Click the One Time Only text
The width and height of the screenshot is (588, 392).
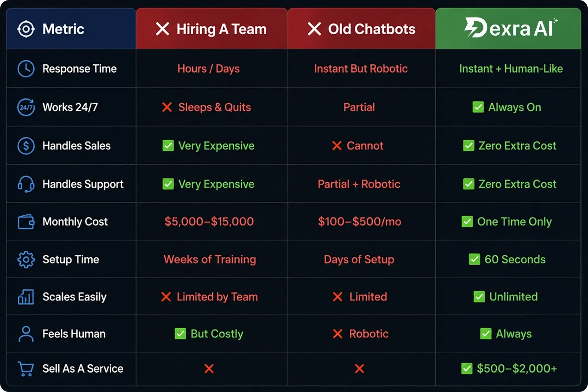coord(515,222)
